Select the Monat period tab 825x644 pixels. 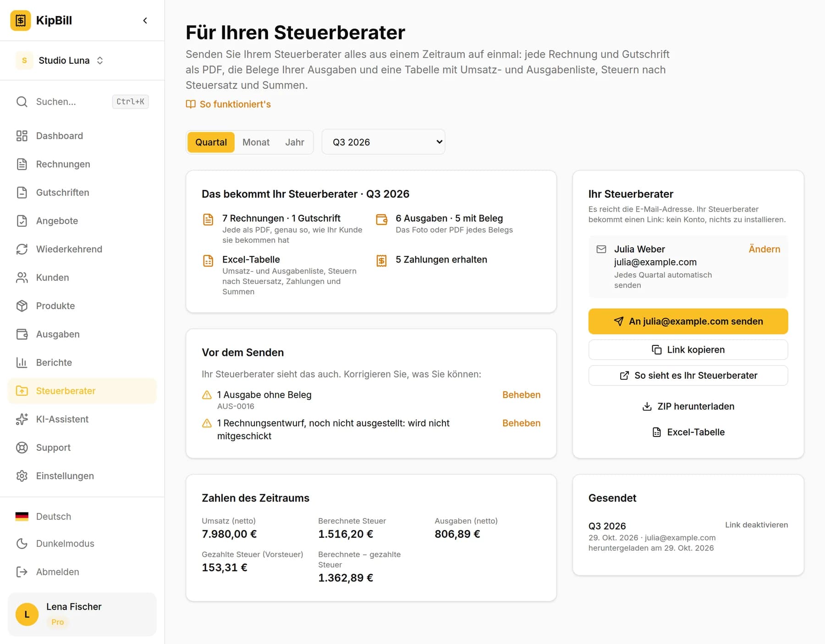click(x=256, y=142)
